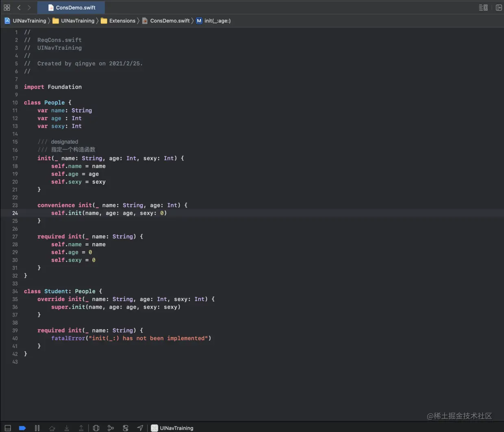Click gutter at line 36
Viewport: 504px width, 432px height.
(x=15, y=307)
